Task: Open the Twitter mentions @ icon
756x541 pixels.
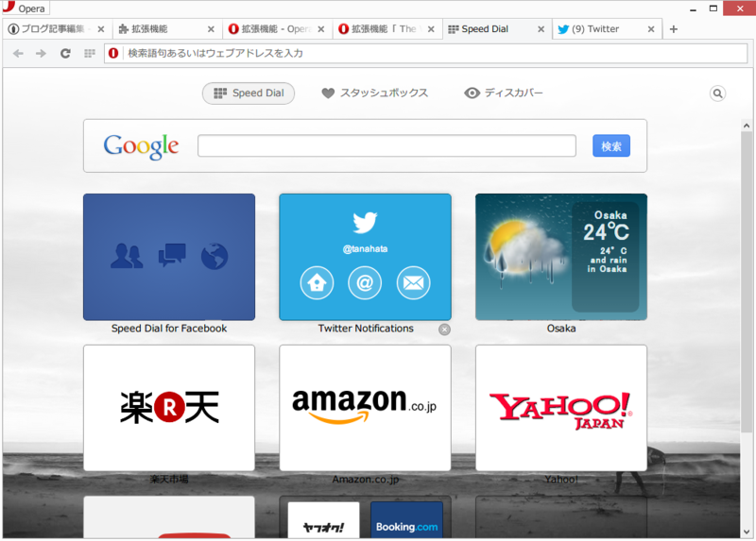Action: (365, 283)
